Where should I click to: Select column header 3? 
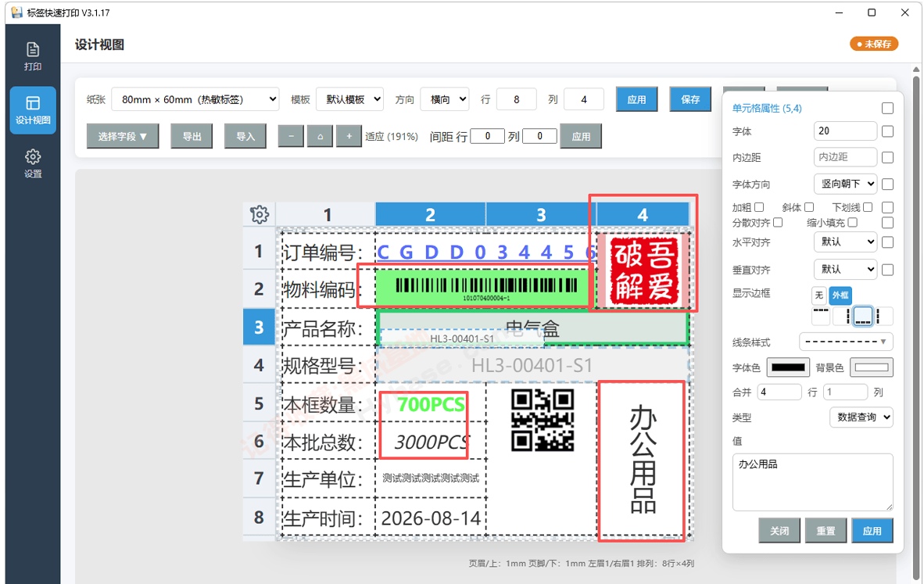(541, 214)
